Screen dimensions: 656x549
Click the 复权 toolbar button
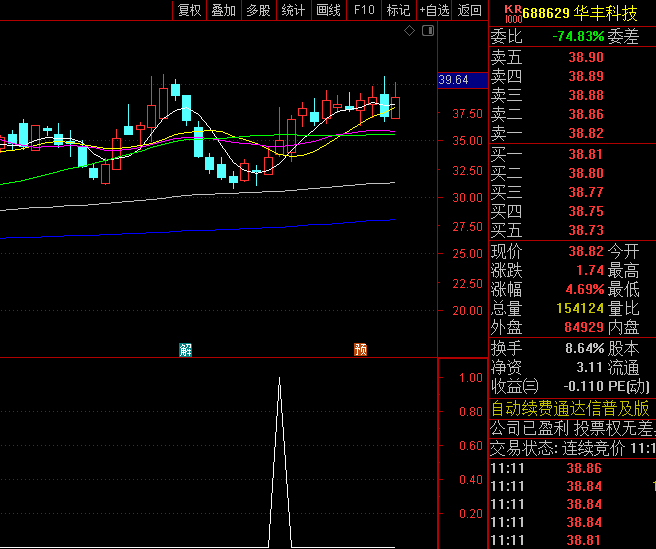[190, 10]
